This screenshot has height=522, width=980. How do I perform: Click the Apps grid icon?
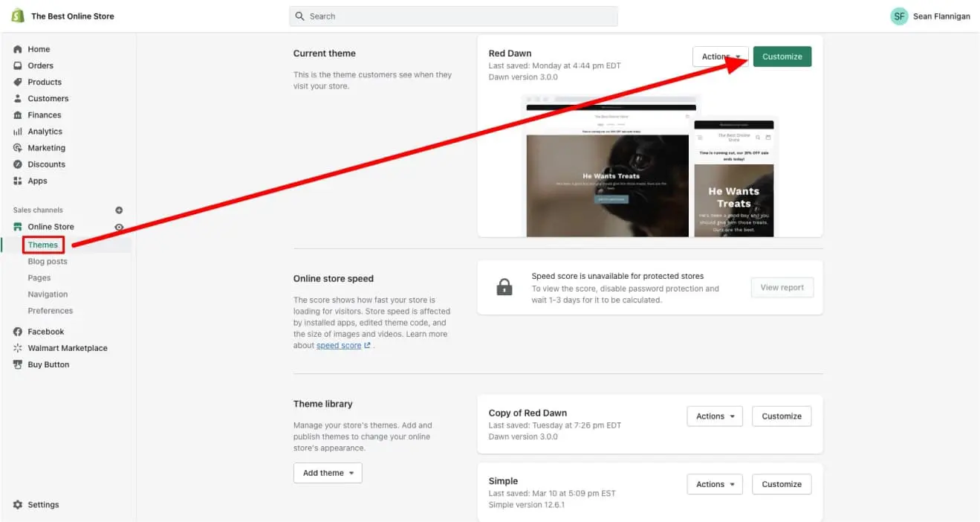18,181
